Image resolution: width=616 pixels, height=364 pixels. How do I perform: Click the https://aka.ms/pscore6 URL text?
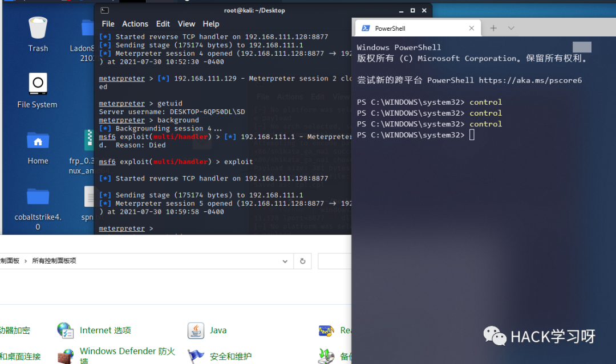click(x=530, y=80)
